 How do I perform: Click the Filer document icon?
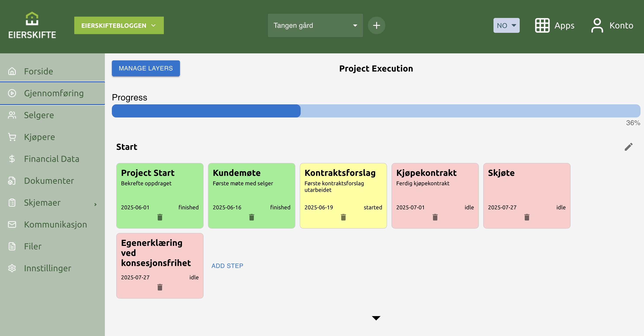[x=12, y=246]
